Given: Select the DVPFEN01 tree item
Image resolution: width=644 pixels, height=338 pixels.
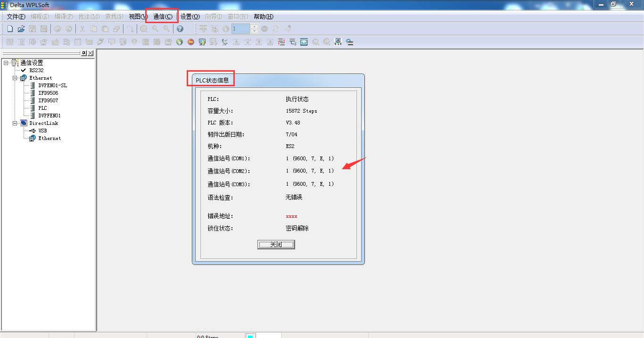Looking at the screenshot, I should (50, 115).
